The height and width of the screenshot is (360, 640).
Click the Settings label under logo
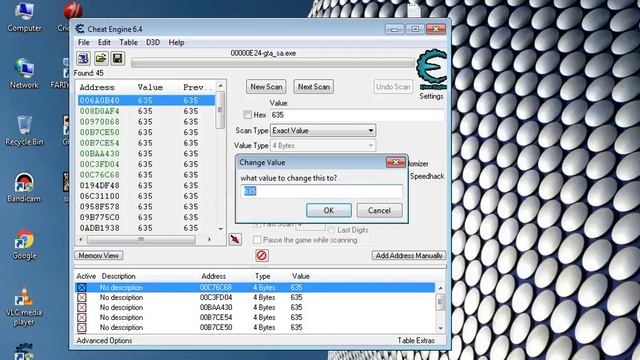(431, 96)
